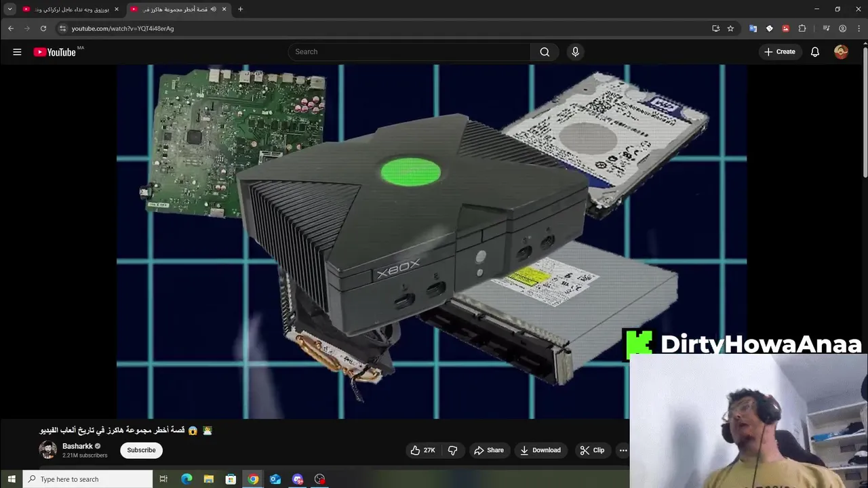868x488 pixels.
Task: Reload the YouTube page
Action: (x=43, y=28)
